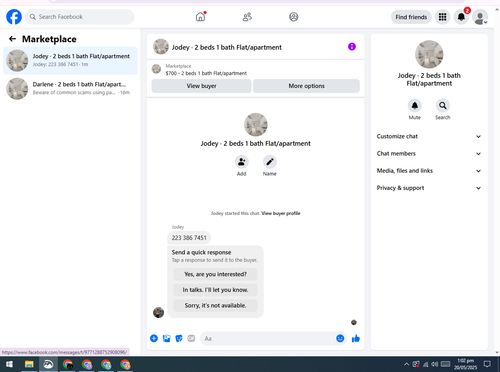The image size is (500, 372).
Task: Click the More options button
Action: pyautogui.click(x=306, y=86)
